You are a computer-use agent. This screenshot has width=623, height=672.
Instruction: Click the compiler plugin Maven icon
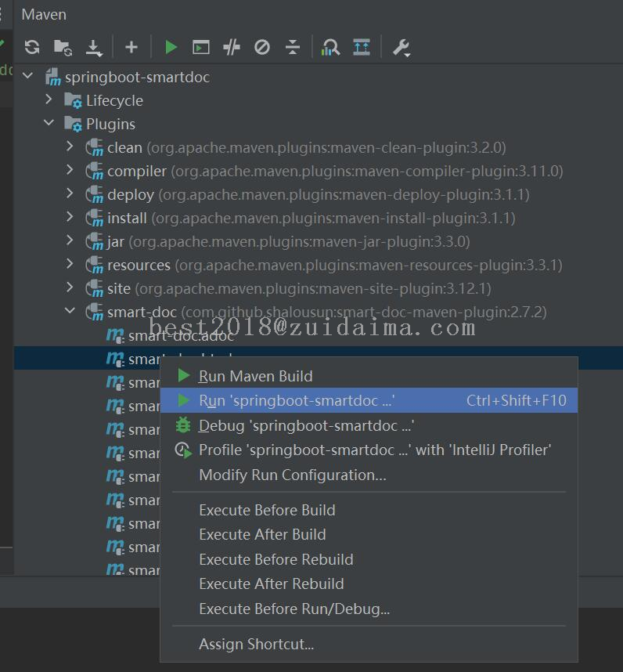[94, 171]
